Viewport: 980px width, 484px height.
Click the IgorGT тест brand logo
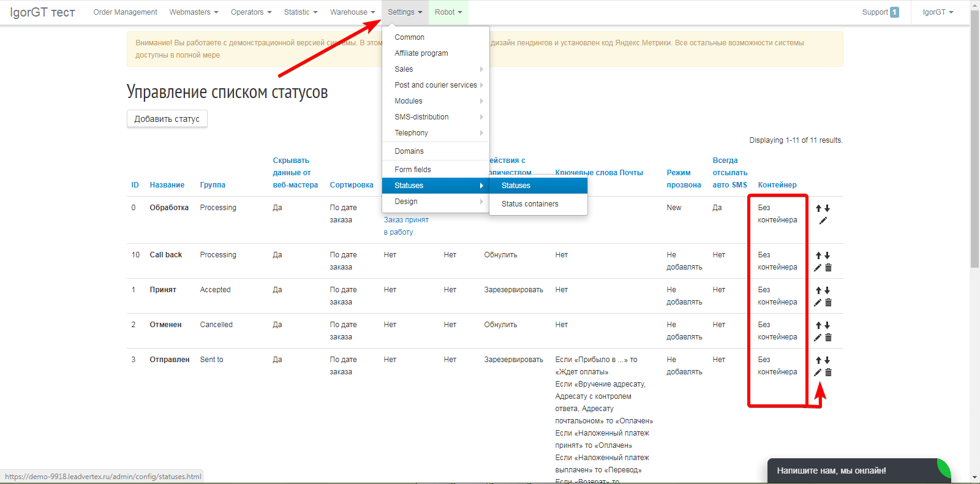click(42, 12)
